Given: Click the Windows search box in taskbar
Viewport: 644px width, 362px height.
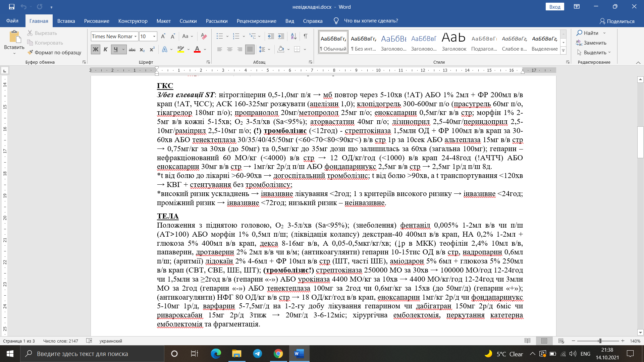Looking at the screenshot, I should pyautogui.click(x=92, y=354).
